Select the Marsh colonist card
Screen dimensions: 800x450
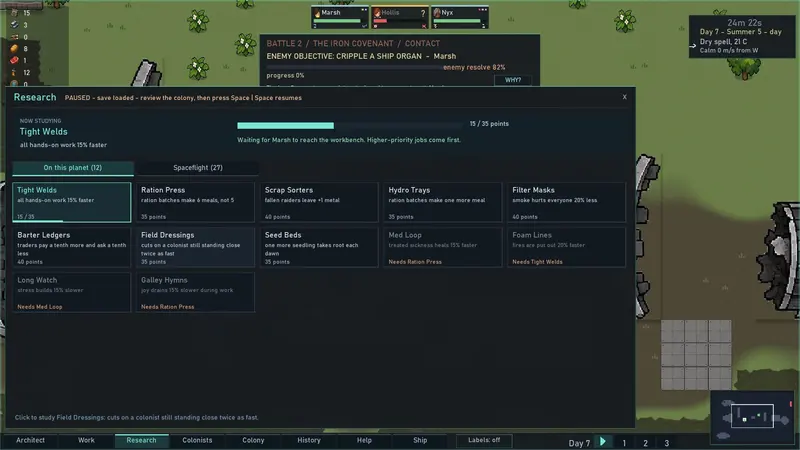click(x=340, y=18)
